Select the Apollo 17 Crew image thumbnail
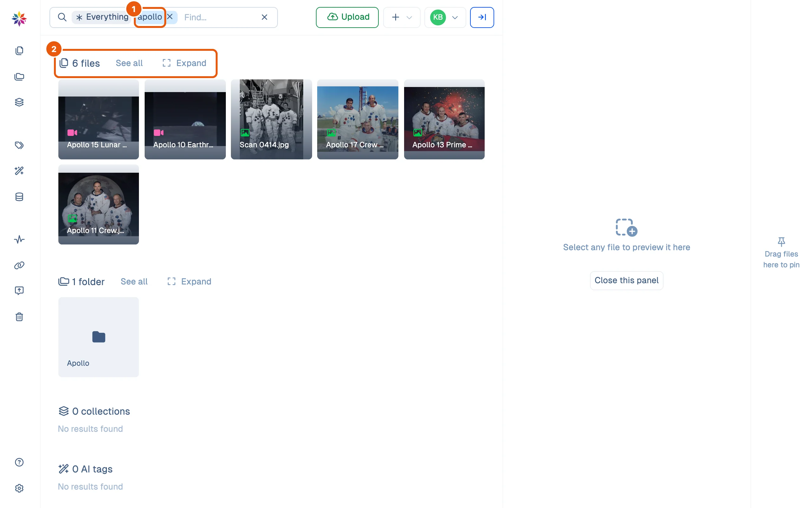Viewport: 812px width, 508px height. click(x=358, y=119)
